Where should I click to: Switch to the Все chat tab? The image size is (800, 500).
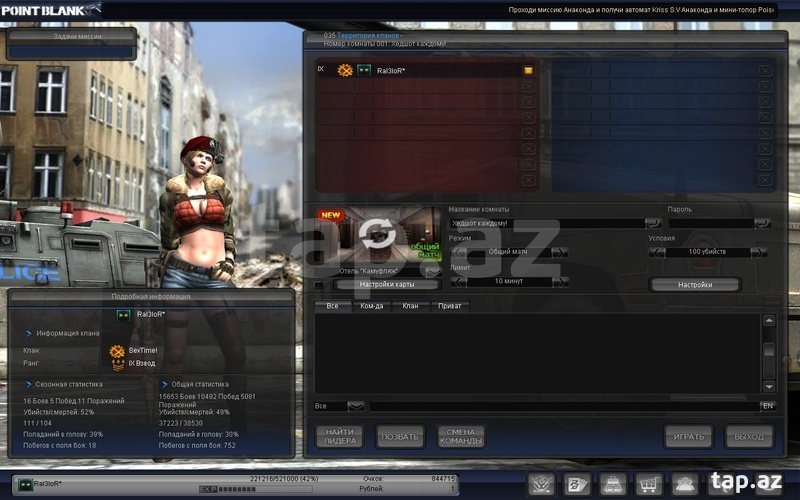(x=332, y=306)
